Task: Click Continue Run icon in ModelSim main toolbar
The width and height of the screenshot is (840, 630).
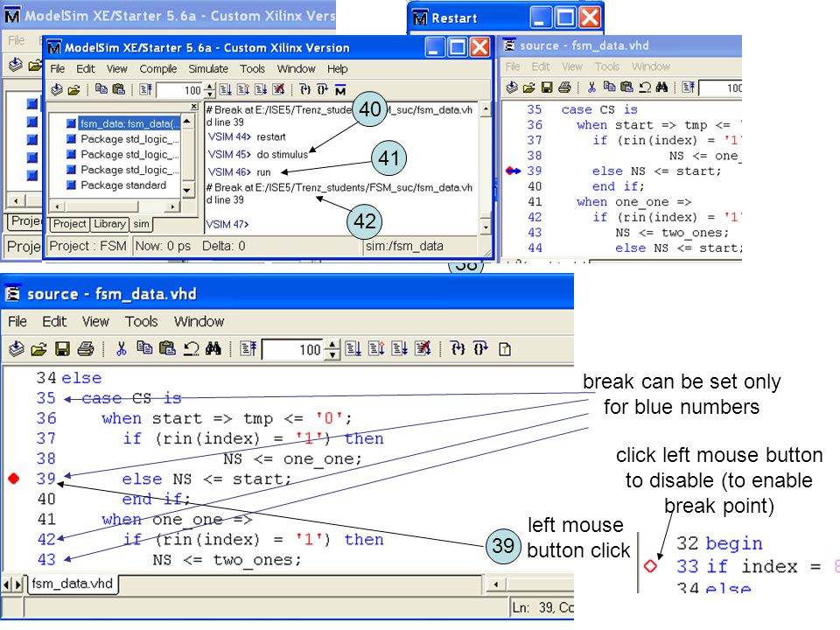Action: coord(243,89)
